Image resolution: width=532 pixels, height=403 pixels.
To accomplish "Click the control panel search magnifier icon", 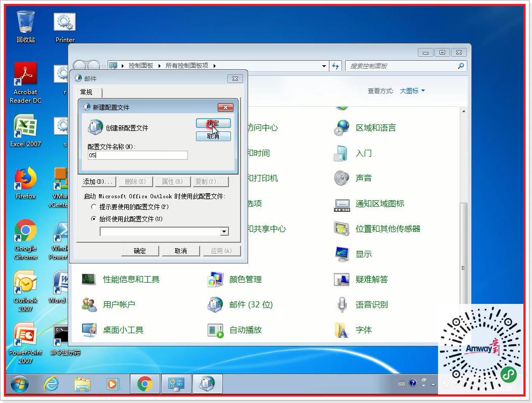I will coord(461,66).
